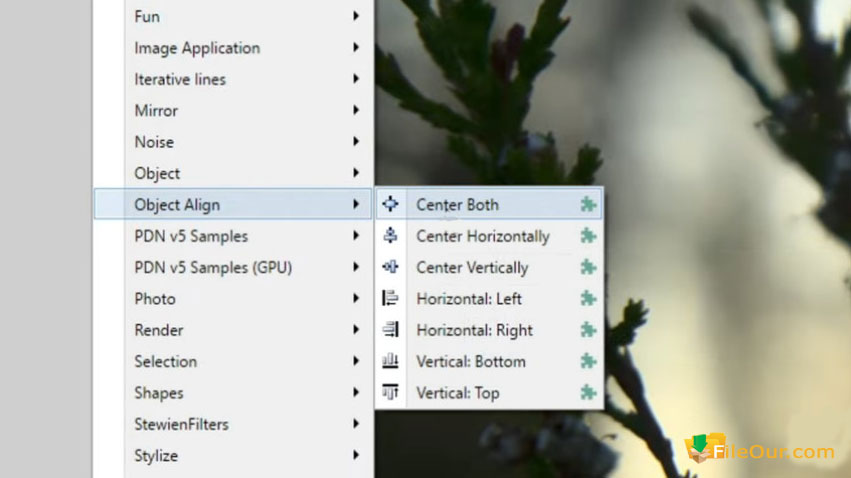Open the Iterative lines submenu
Viewport: 851px width, 478px height.
click(233, 79)
